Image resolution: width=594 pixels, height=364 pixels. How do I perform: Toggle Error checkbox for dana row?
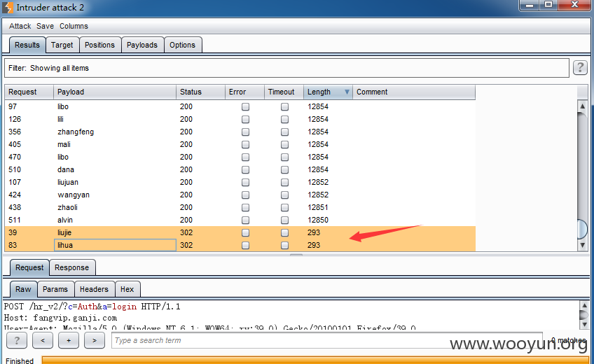click(245, 170)
